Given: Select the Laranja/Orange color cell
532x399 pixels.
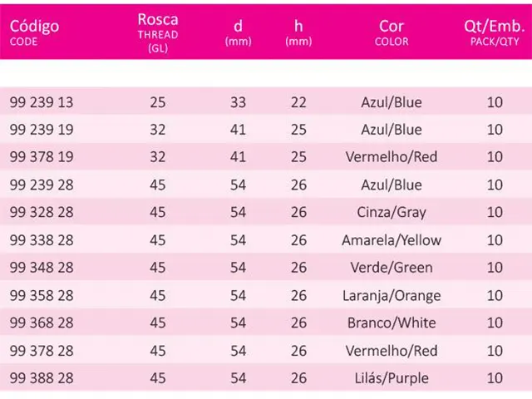Looking at the screenshot, I should (x=392, y=295).
